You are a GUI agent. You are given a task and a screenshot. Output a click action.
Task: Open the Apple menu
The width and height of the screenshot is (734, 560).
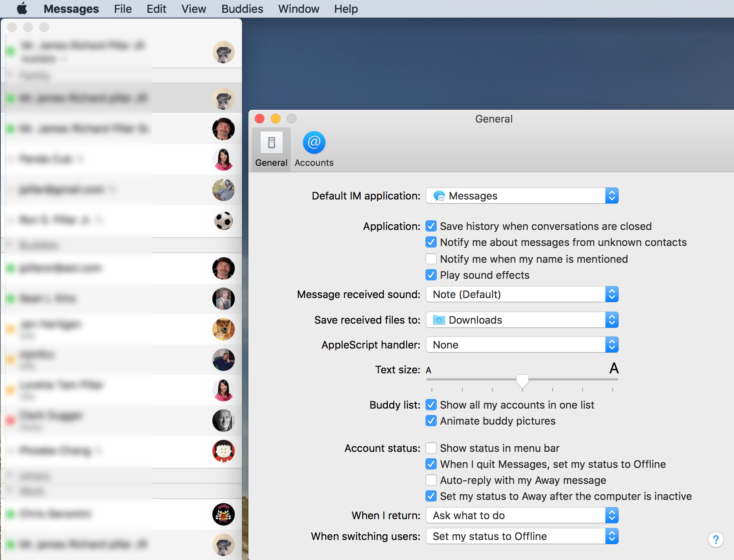[x=22, y=8]
